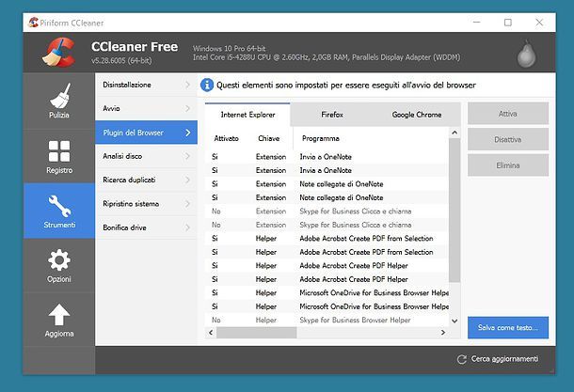
Task: Open the Opzioni gear settings
Action: coord(58,266)
